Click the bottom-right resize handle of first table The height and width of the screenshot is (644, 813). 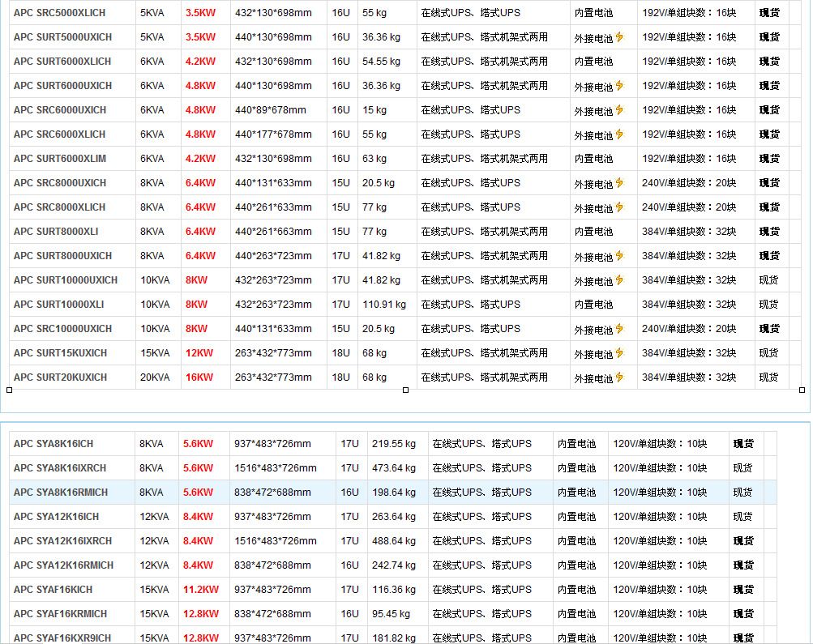(x=802, y=390)
